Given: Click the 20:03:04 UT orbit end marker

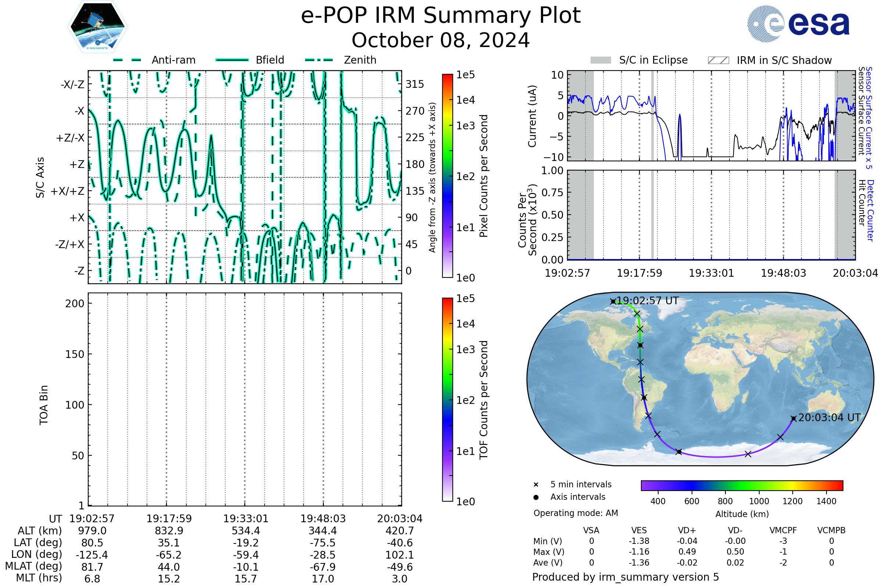Looking at the screenshot, I should (x=793, y=419).
